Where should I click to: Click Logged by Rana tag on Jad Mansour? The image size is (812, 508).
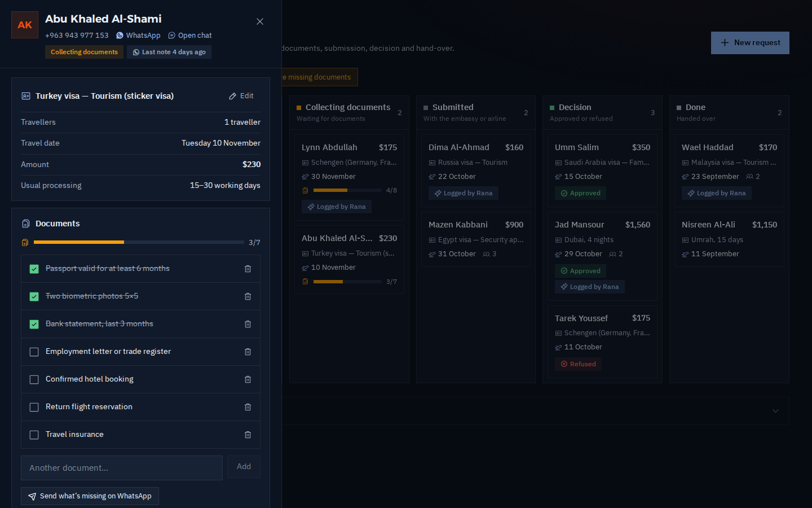pos(590,287)
